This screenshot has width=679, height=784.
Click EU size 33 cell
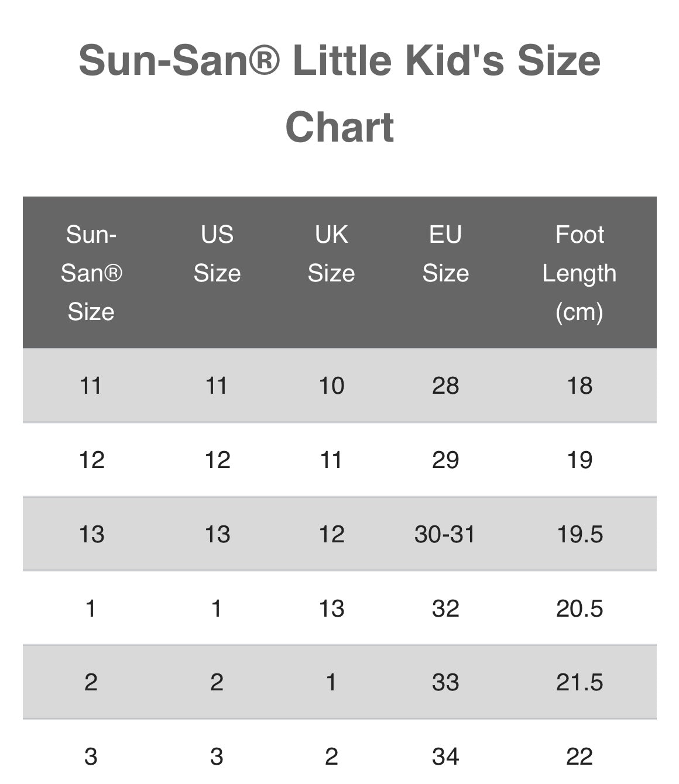click(x=445, y=682)
